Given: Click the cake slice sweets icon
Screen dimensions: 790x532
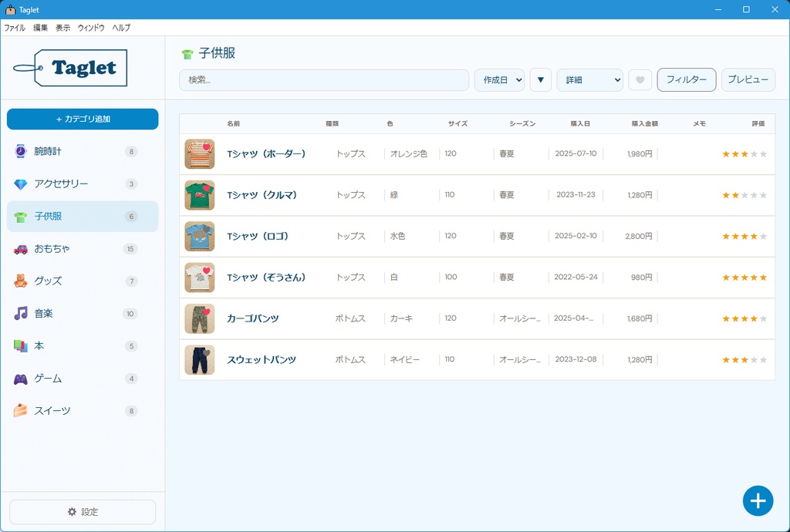Looking at the screenshot, I should 20,411.
